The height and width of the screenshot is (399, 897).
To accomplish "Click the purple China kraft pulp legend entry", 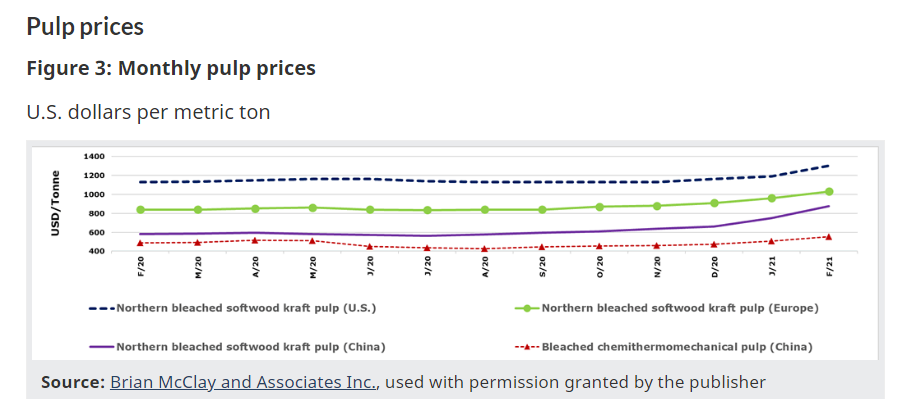I will (x=237, y=346).
